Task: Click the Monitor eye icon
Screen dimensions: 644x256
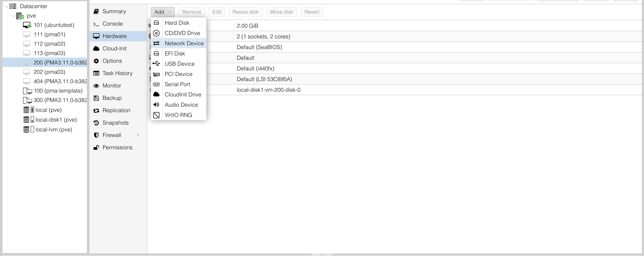Action: pyautogui.click(x=96, y=86)
